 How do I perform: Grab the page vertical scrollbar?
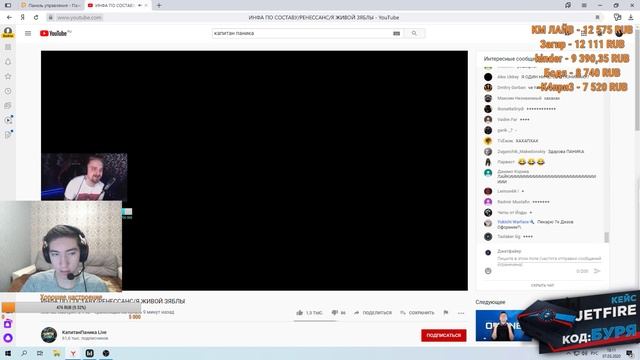637,80
